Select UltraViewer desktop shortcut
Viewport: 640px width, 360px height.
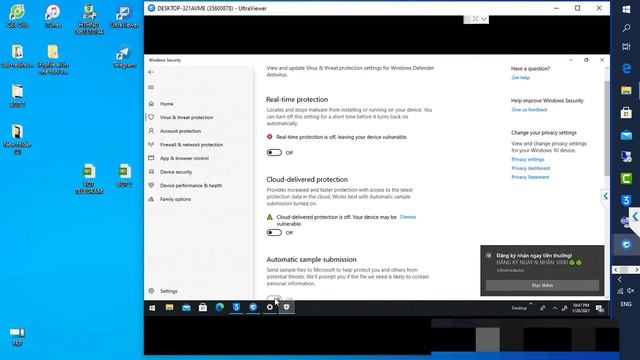click(x=124, y=16)
